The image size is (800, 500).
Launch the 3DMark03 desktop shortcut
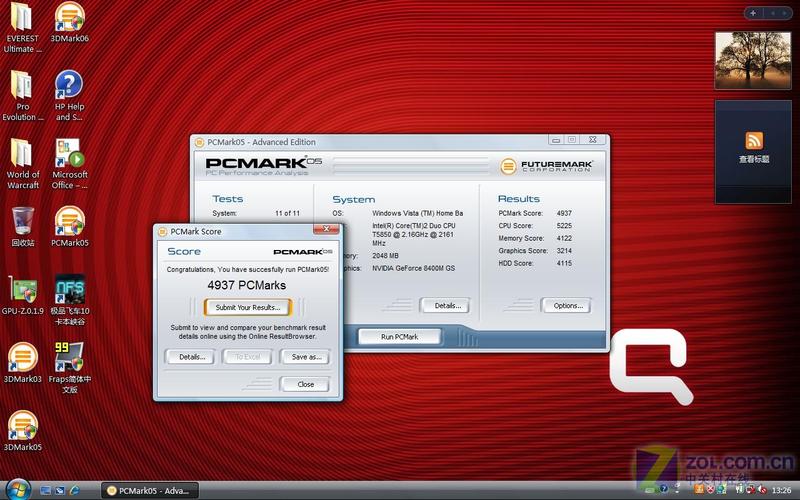tap(22, 362)
